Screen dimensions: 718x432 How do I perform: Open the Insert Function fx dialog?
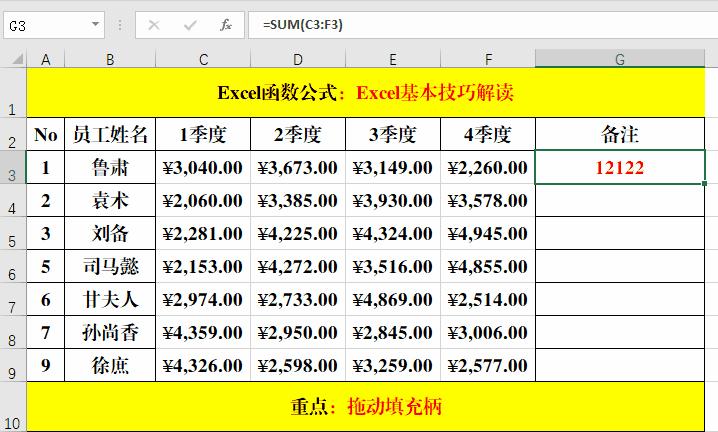[x=225, y=25]
